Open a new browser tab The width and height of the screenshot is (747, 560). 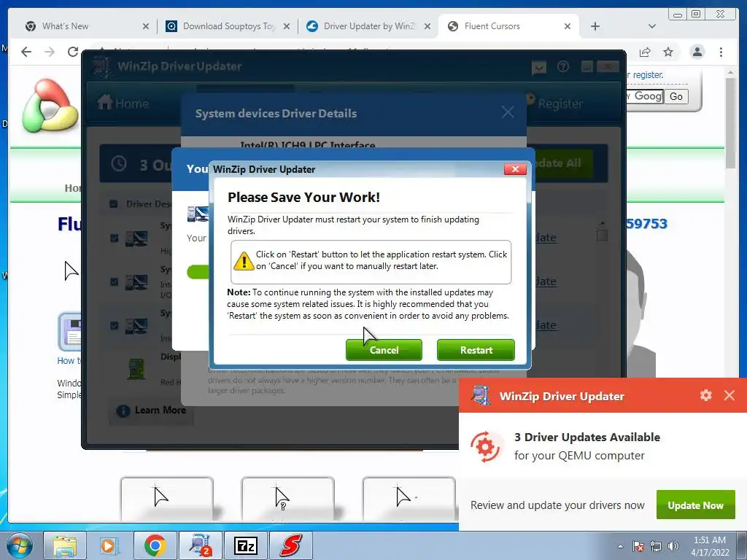595,26
